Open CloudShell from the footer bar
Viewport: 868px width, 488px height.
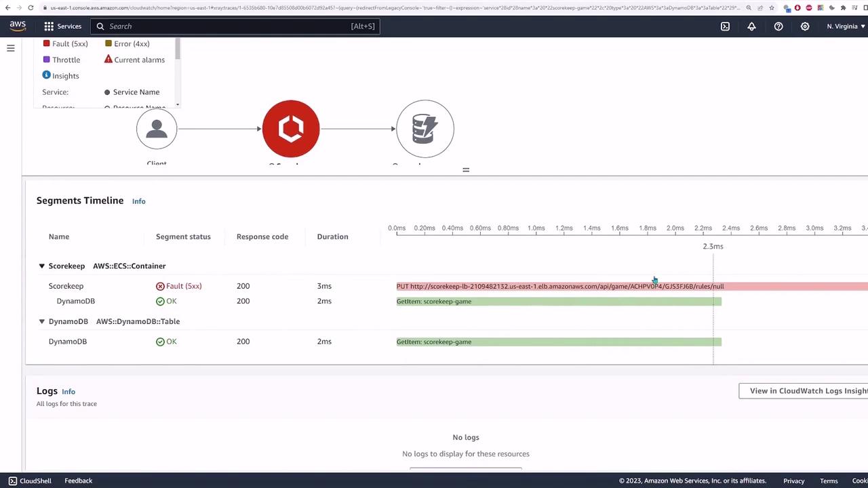pos(29,481)
